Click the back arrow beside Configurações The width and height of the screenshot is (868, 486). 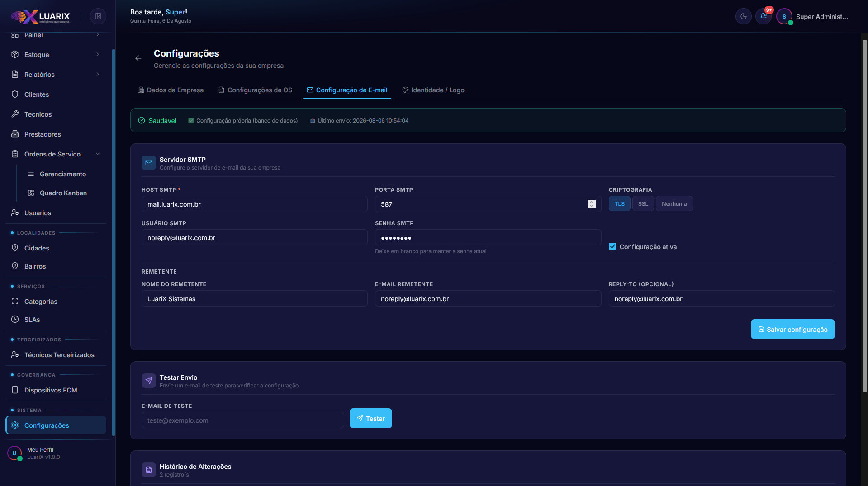138,58
